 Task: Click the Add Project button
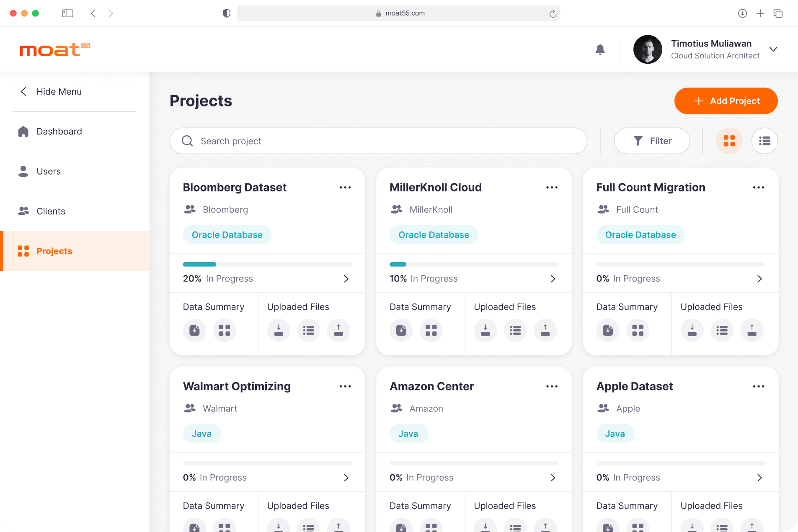[x=726, y=101]
